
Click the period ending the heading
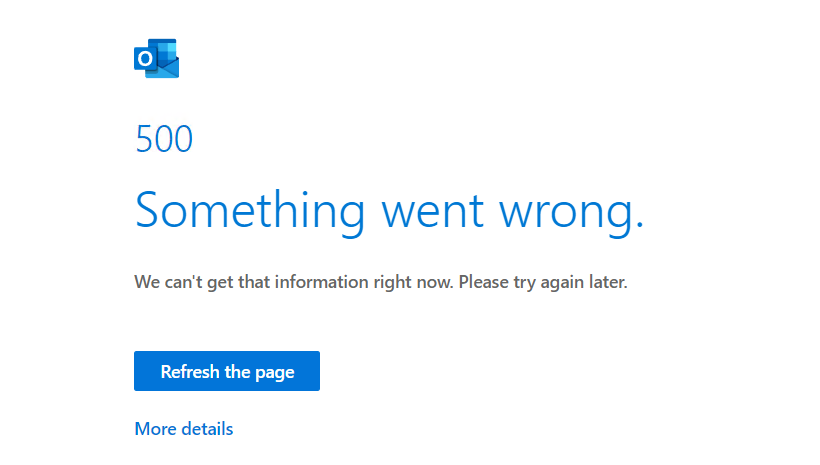pos(640,225)
